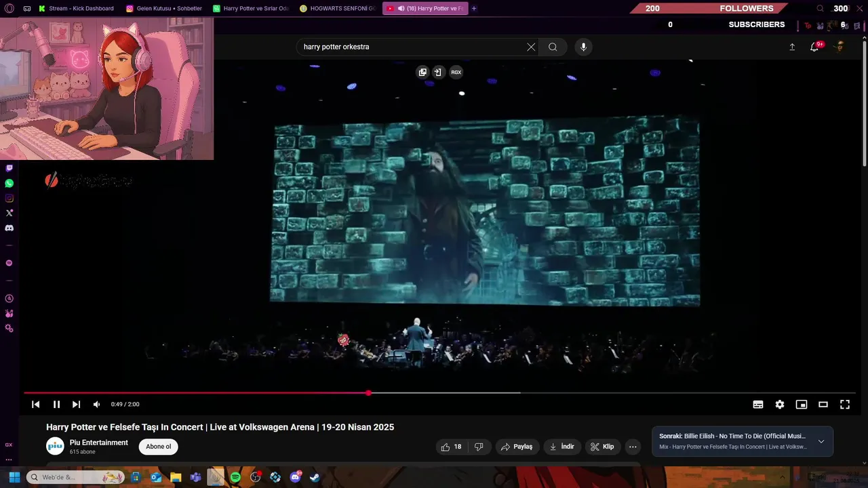Image resolution: width=868 pixels, height=488 pixels.
Task: Click the Windows taskbar search box
Action: (x=75, y=477)
